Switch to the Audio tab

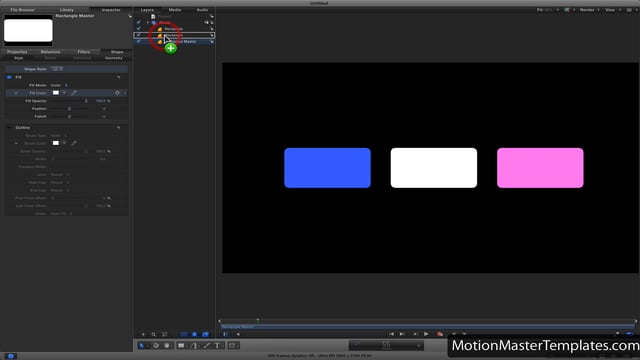coord(202,10)
